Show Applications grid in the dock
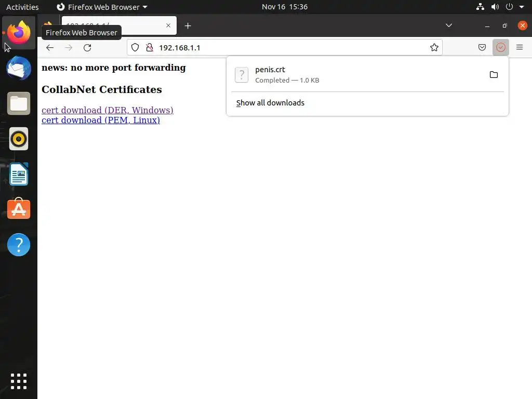532x399 pixels. 19,381
